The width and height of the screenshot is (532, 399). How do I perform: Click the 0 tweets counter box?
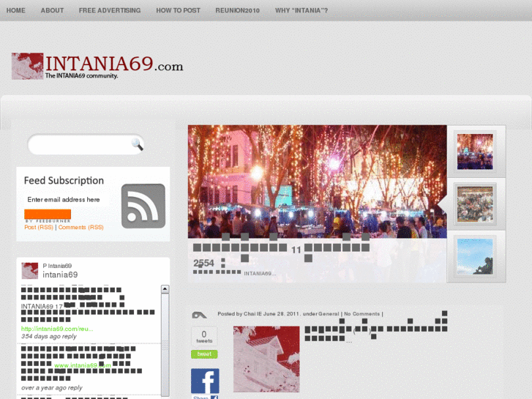[204, 336]
